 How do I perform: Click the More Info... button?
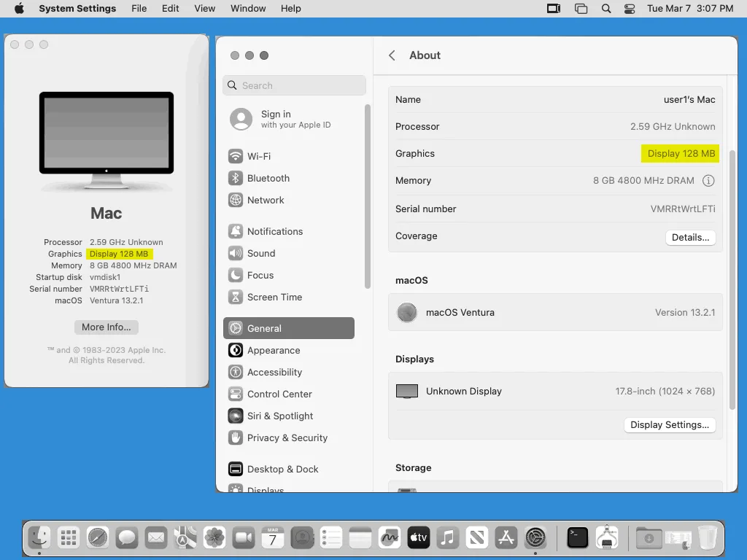[x=107, y=327]
